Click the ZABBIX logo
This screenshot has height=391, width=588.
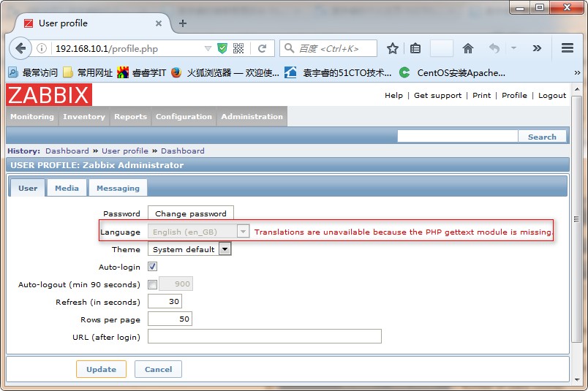click(49, 94)
